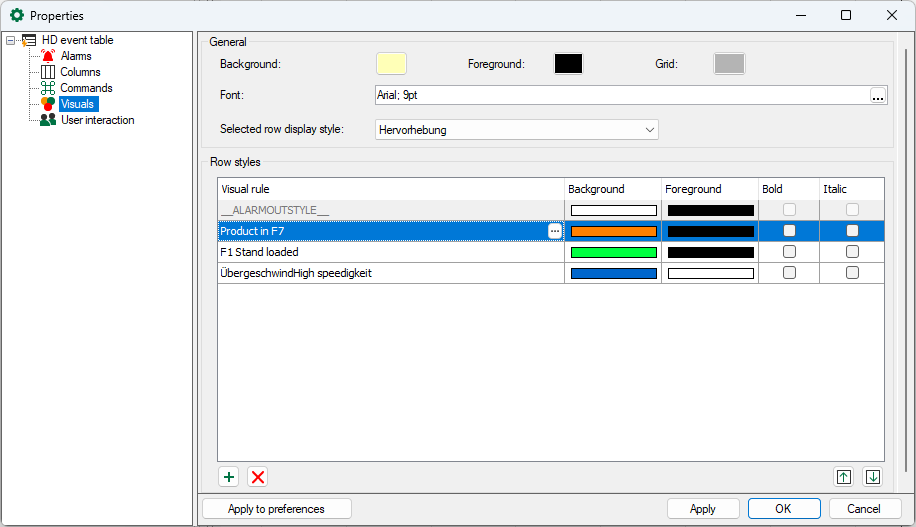Click the vertical scrollbar on right edge
The height and width of the screenshot is (527, 916).
[907, 260]
